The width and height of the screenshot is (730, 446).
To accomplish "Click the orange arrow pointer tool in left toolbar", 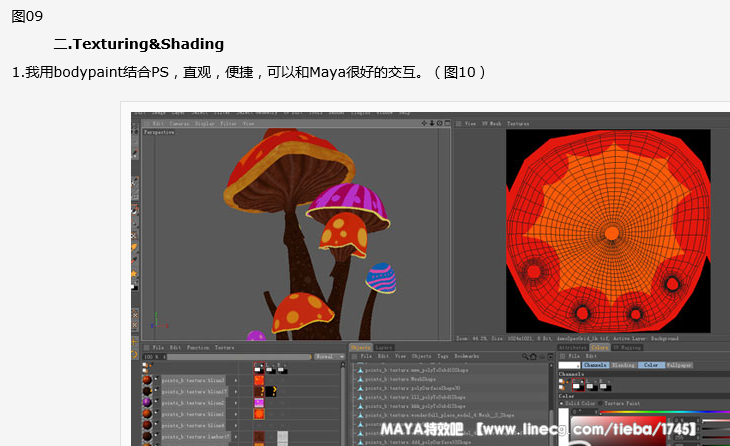I will pyautogui.click(x=135, y=247).
